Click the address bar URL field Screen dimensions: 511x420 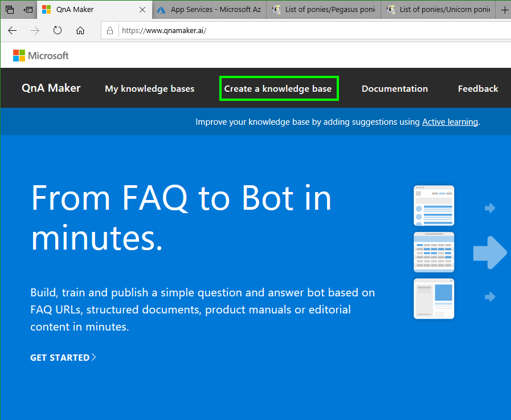pyautogui.click(x=306, y=31)
